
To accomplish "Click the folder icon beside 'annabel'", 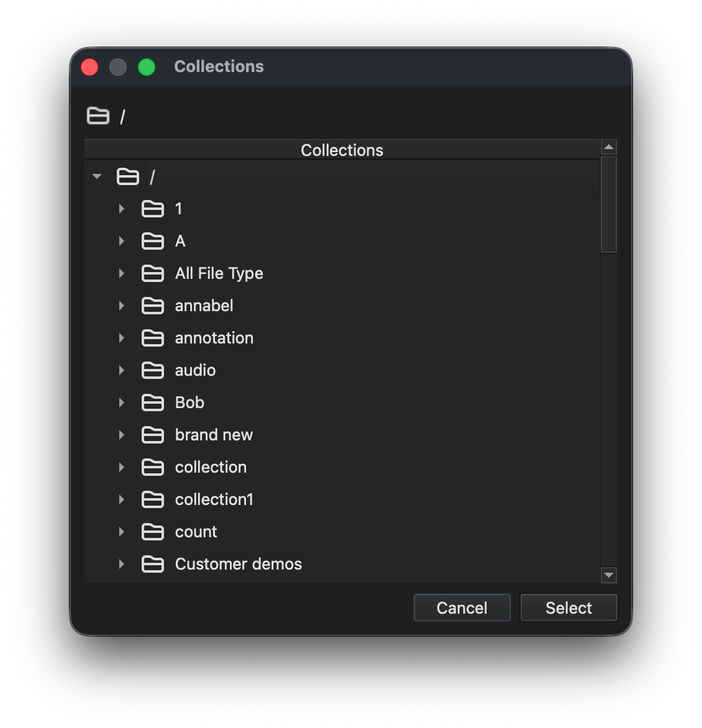I will pos(152,306).
